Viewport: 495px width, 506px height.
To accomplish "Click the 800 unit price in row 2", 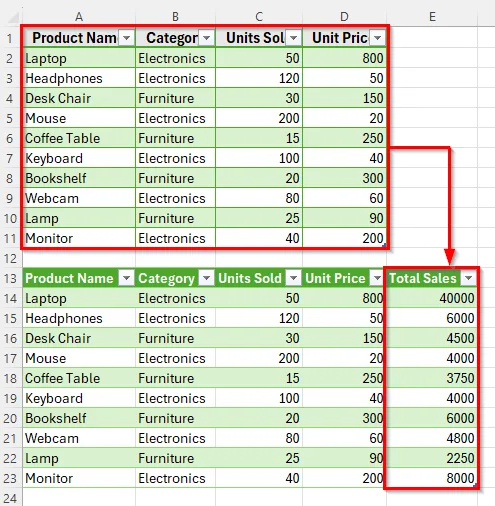I will [x=345, y=58].
